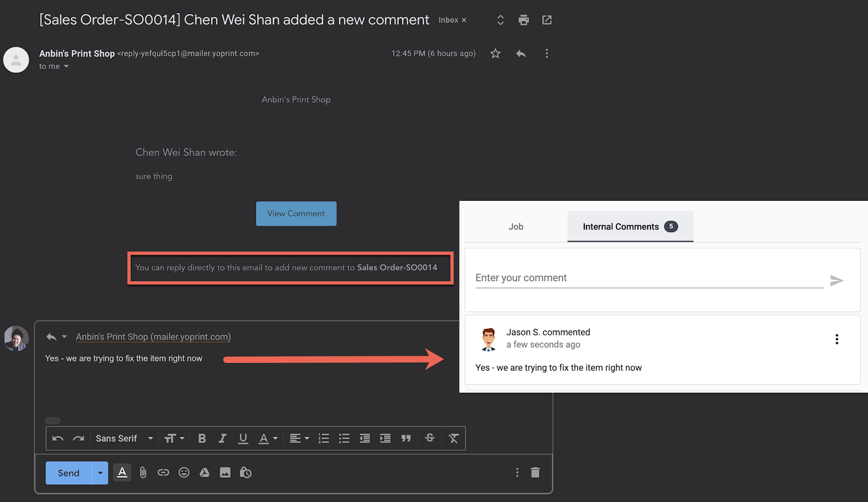Open the Sans Serif font dropdown
868x502 pixels.
coord(124,439)
